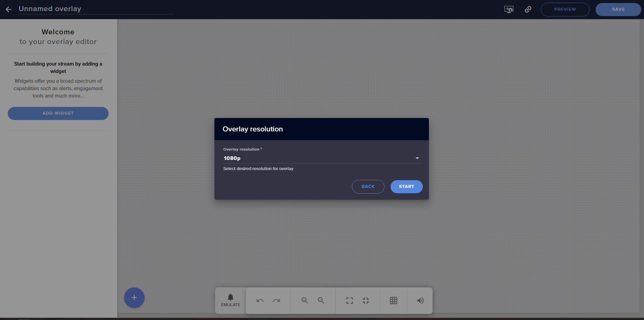
Task: Expand canvas to fullscreen
Action: [350, 301]
